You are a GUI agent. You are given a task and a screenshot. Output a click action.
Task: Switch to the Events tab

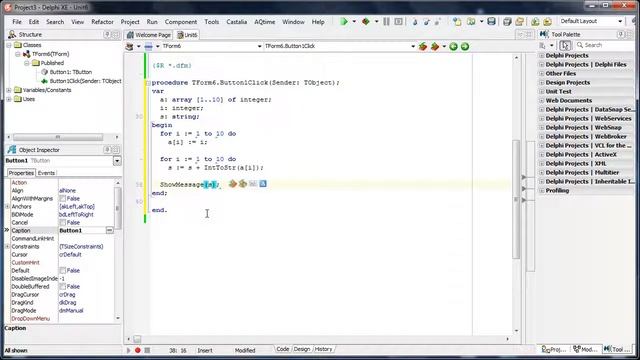(46, 173)
